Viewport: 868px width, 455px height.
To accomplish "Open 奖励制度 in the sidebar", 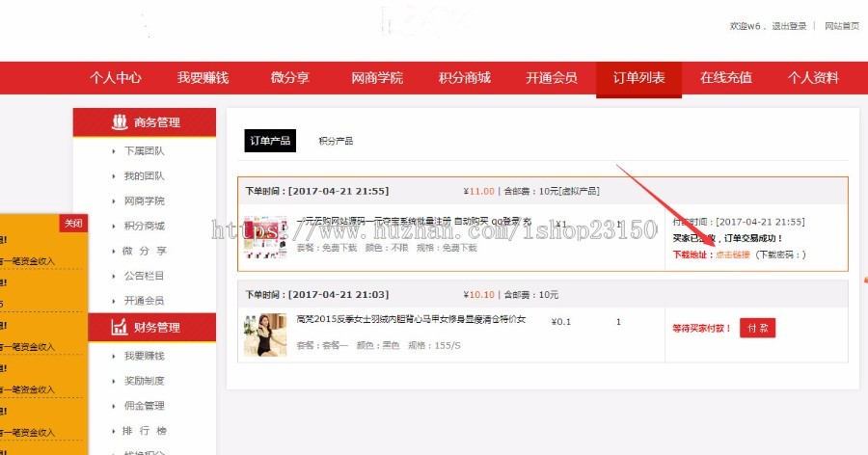I will tap(144, 380).
